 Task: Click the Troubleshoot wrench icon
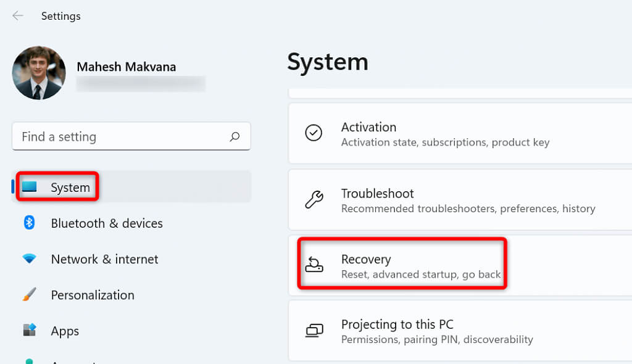tap(314, 200)
